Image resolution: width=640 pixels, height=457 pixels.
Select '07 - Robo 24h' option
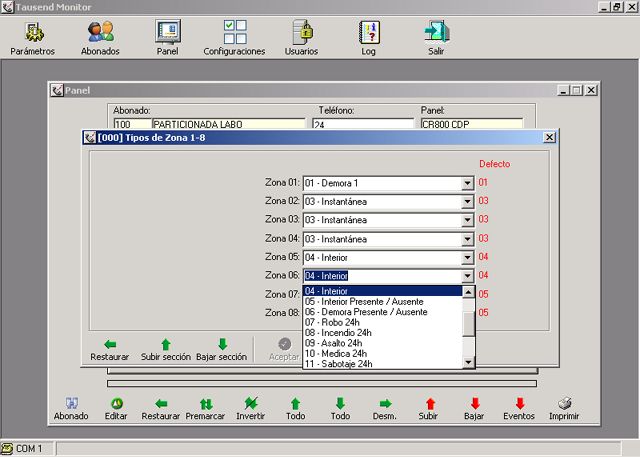click(383, 322)
